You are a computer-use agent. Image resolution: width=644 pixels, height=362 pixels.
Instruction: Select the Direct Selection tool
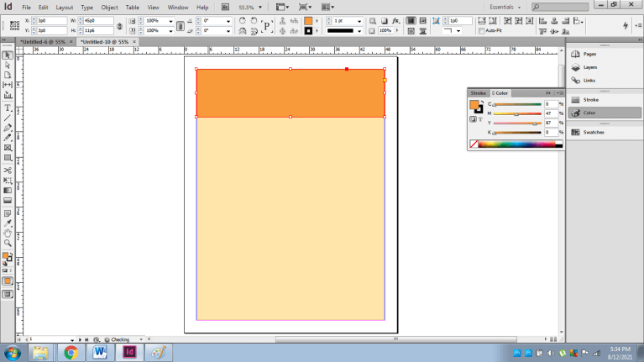[8, 65]
